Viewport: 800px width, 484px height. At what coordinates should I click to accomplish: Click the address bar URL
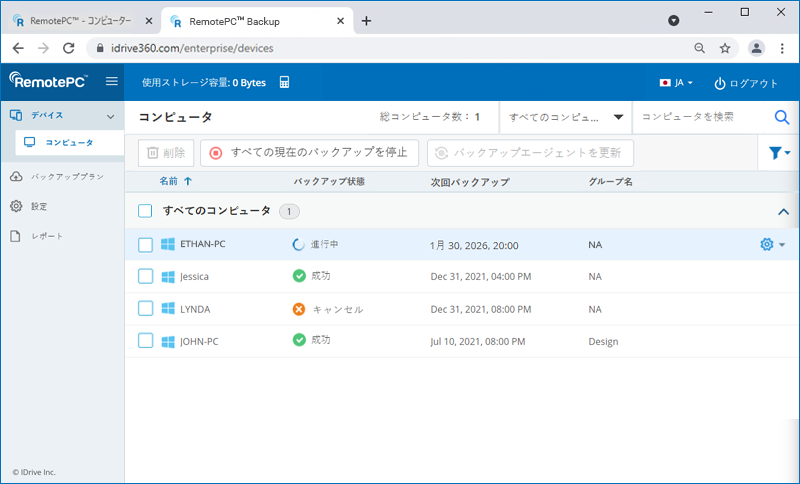(x=192, y=48)
